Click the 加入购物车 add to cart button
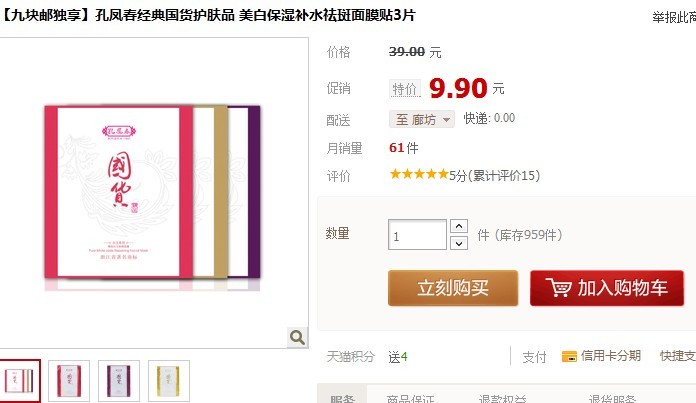Screen dimensions: 696x403 (607, 288)
